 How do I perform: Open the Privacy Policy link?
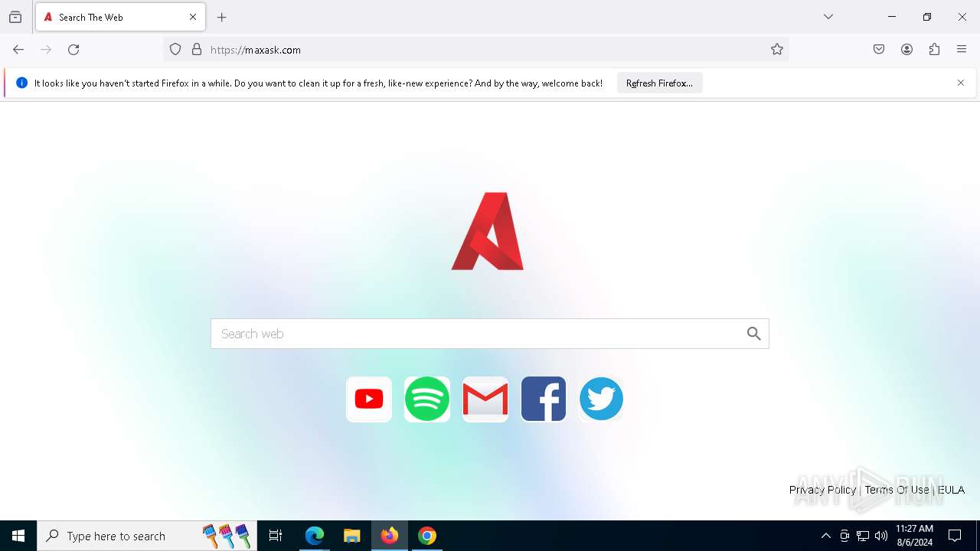pyautogui.click(x=822, y=490)
